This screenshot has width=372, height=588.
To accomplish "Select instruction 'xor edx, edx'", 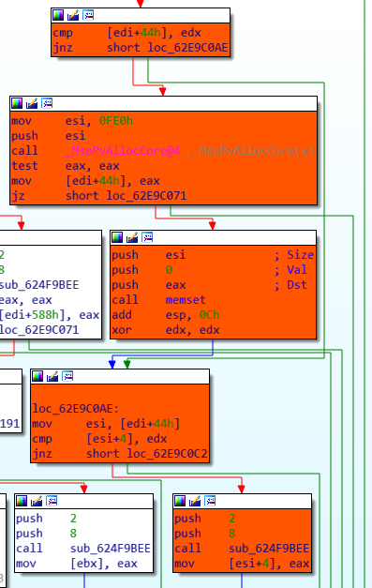I will (x=166, y=330).
